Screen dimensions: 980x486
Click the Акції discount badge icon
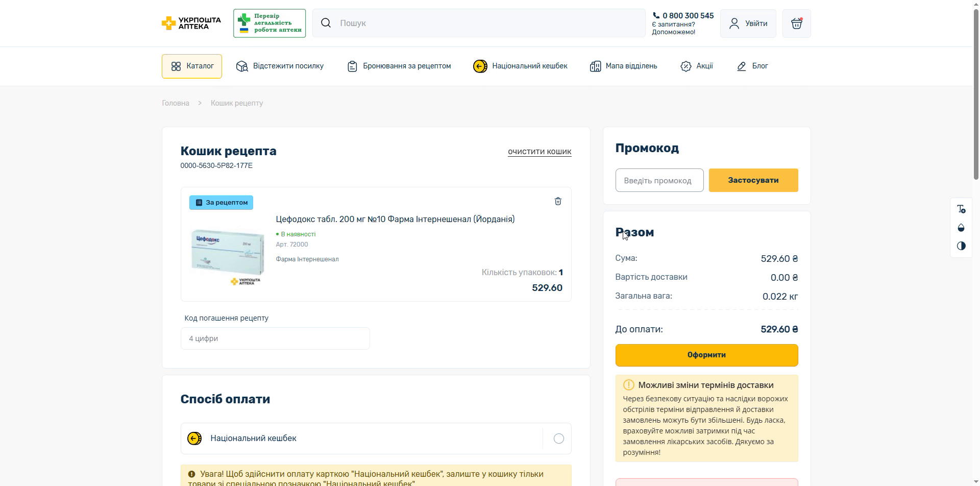click(685, 66)
